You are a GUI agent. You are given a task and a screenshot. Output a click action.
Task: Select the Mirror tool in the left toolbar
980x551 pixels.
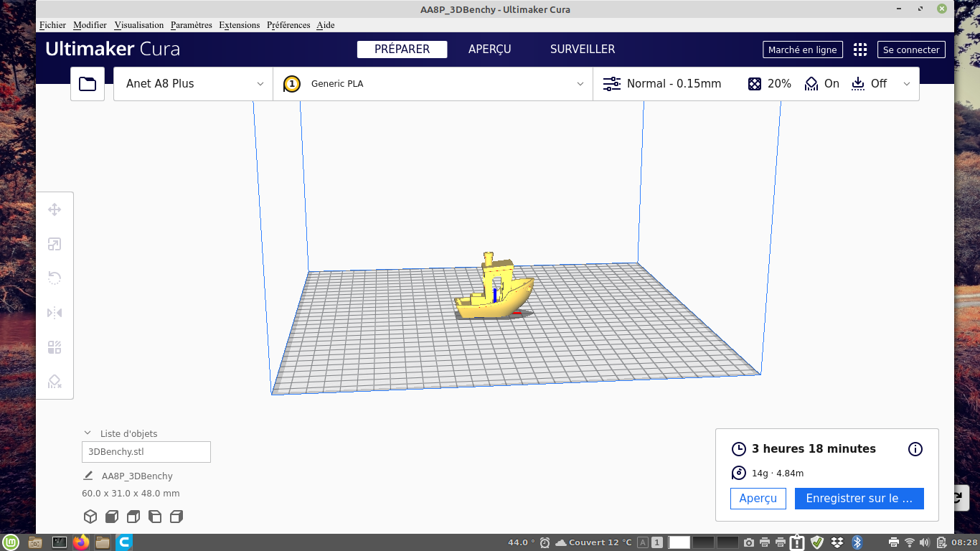pos(55,313)
